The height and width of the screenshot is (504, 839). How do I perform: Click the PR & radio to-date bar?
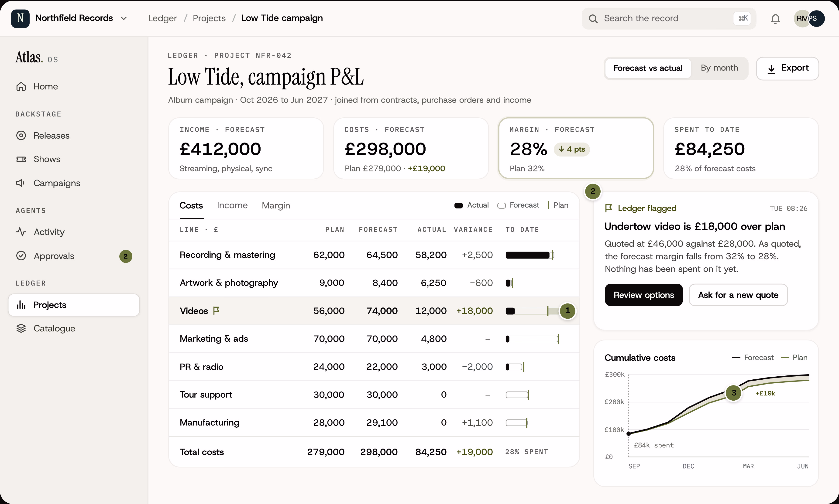point(515,367)
